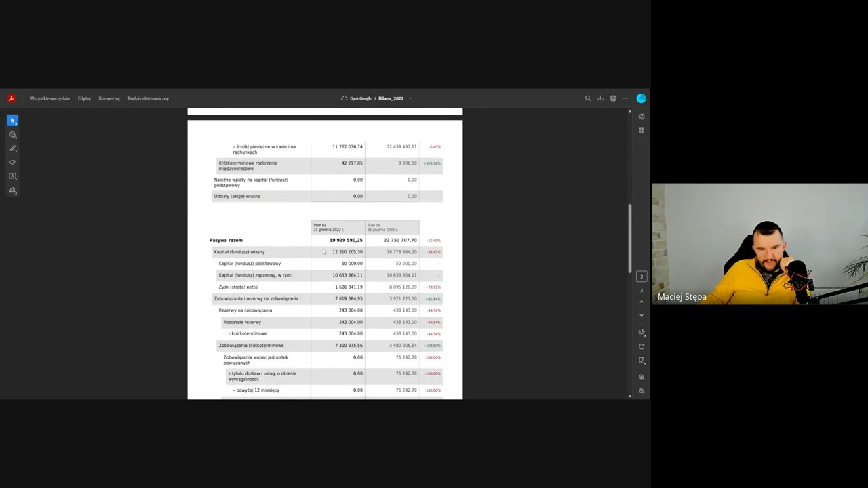Open the Konwertuj menu
This screenshot has width=868, height=488.
(108, 98)
